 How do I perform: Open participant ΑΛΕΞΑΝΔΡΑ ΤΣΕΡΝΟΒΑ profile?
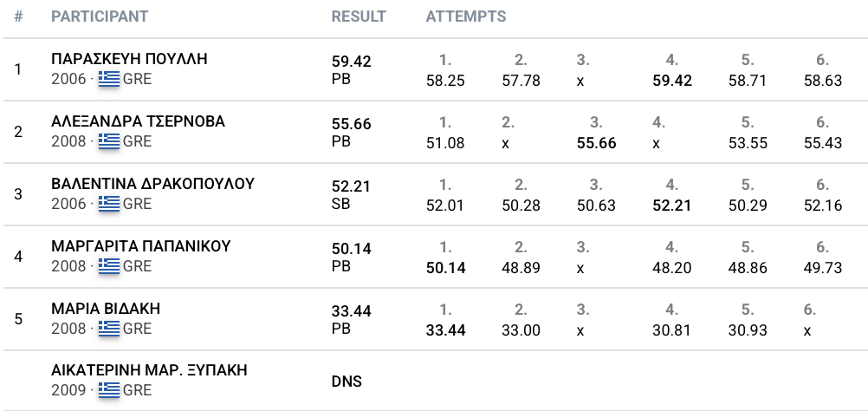point(138,122)
